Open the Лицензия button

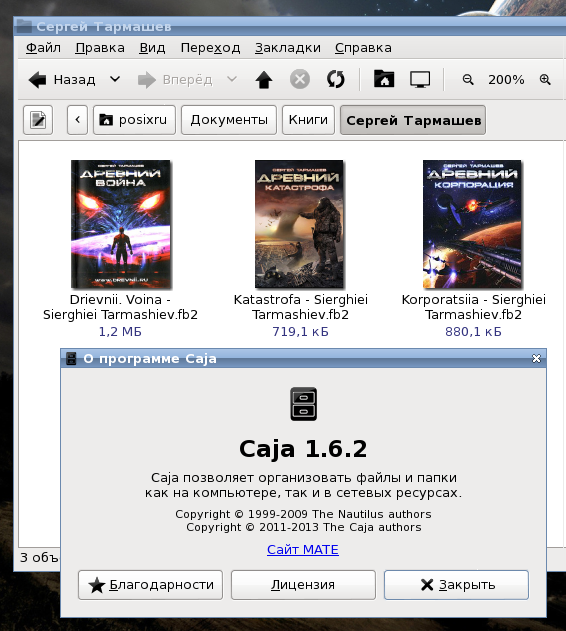click(303, 585)
